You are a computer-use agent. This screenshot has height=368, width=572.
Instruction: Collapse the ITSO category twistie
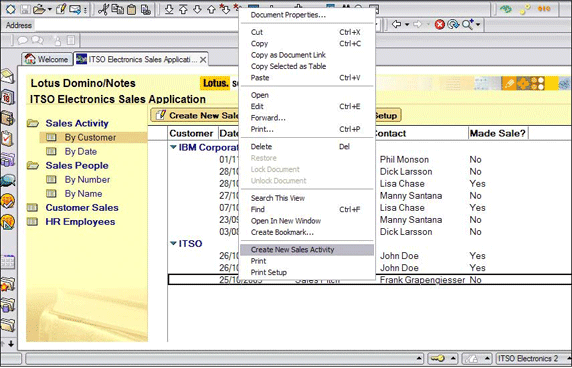point(173,243)
